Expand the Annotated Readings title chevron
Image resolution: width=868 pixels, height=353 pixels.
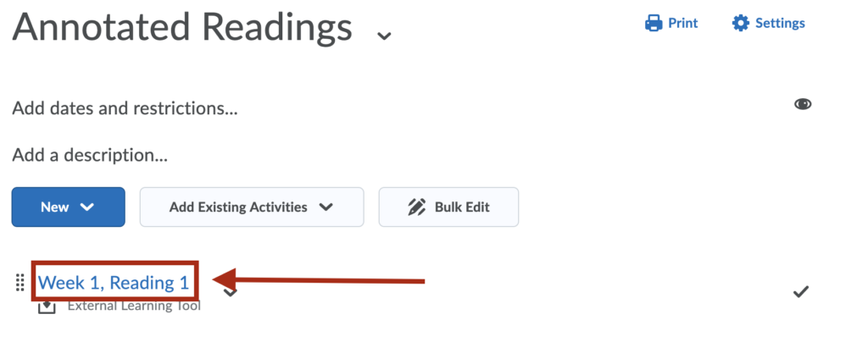(384, 36)
